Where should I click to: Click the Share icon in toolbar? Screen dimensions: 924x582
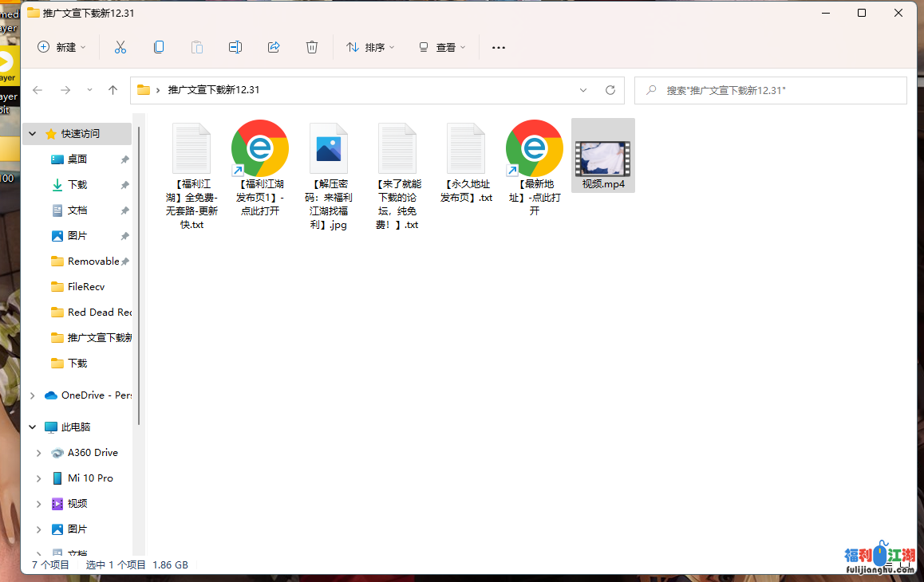[274, 48]
